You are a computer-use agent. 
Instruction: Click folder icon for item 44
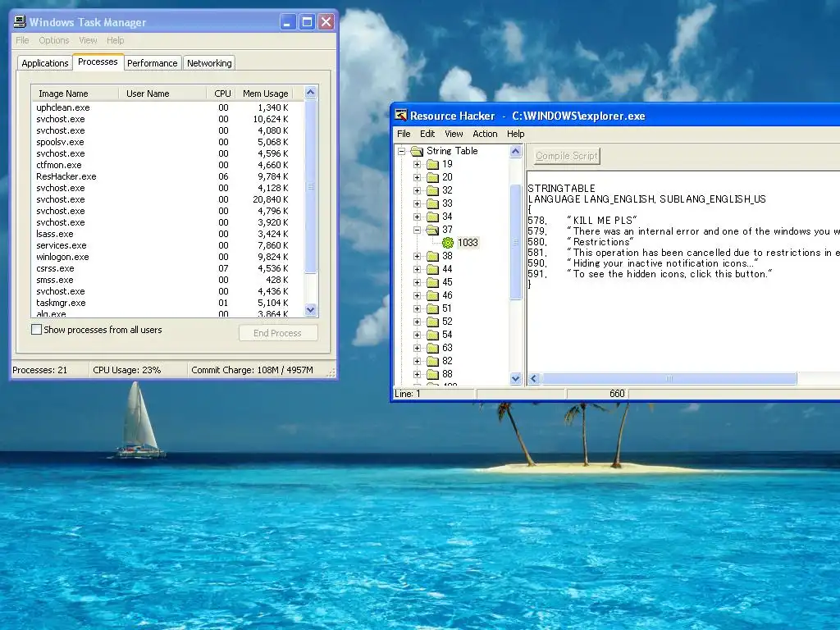tap(433, 269)
